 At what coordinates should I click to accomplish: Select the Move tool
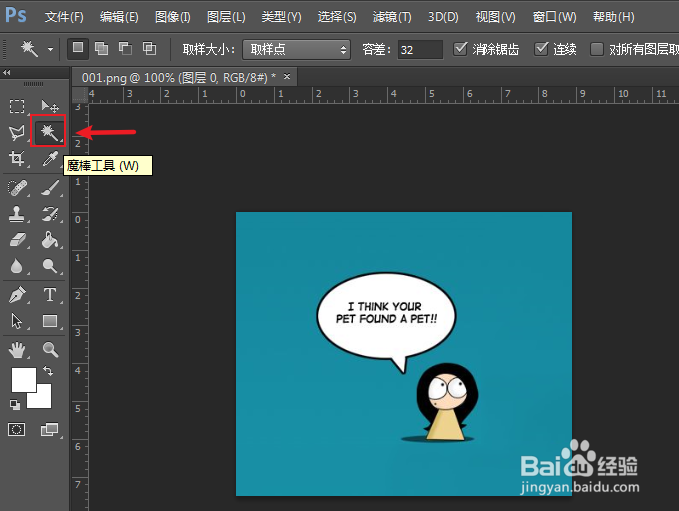click(50, 106)
